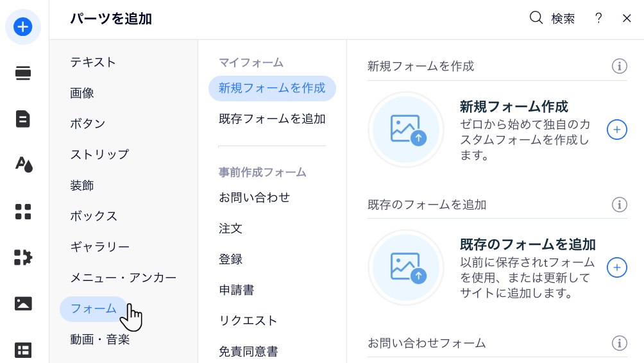This screenshot has height=363, width=644.
Task: Open the 既存フォームを追加 subcategory
Action: click(x=272, y=119)
